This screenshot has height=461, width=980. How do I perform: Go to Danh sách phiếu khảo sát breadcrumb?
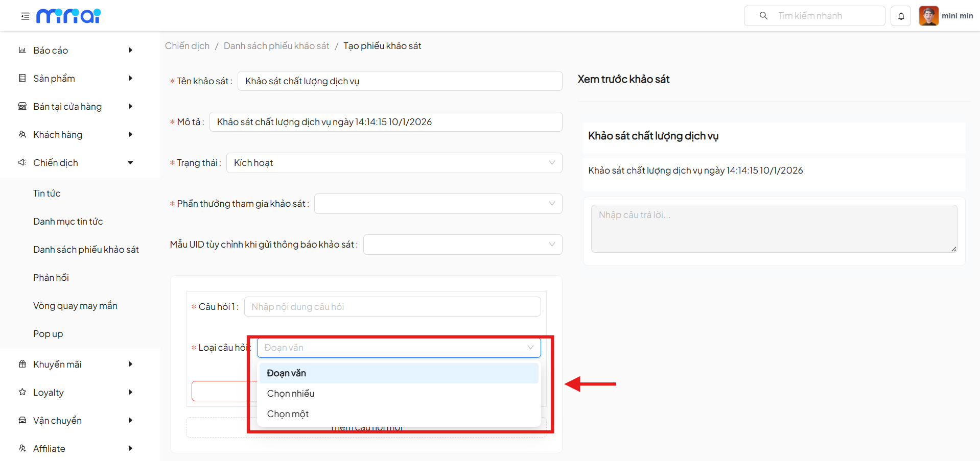tap(276, 46)
